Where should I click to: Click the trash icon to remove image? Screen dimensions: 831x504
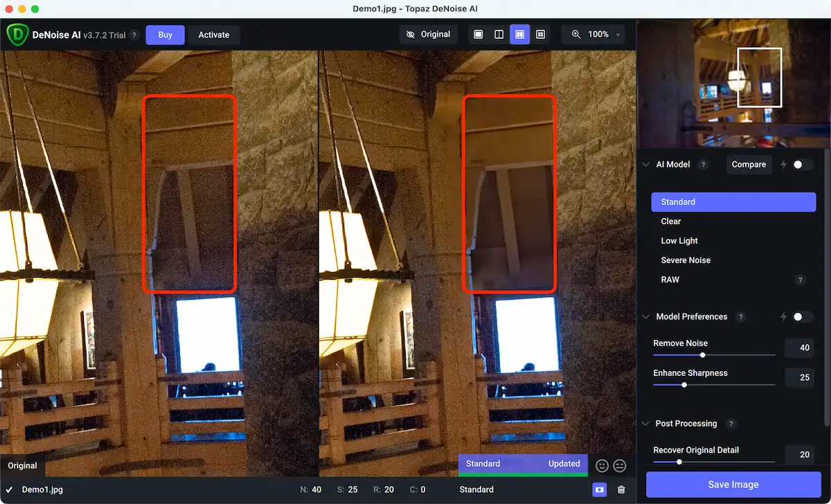621,489
